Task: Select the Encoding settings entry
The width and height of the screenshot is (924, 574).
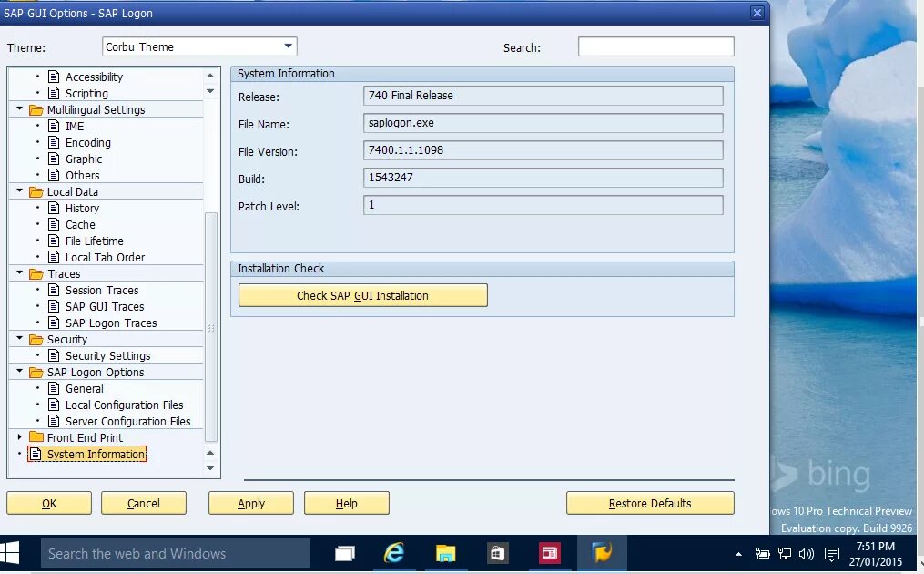Action: click(87, 142)
